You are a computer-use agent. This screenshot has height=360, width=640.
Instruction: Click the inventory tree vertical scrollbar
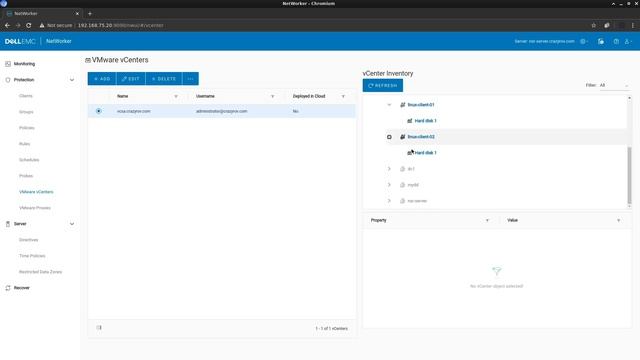tap(629, 176)
